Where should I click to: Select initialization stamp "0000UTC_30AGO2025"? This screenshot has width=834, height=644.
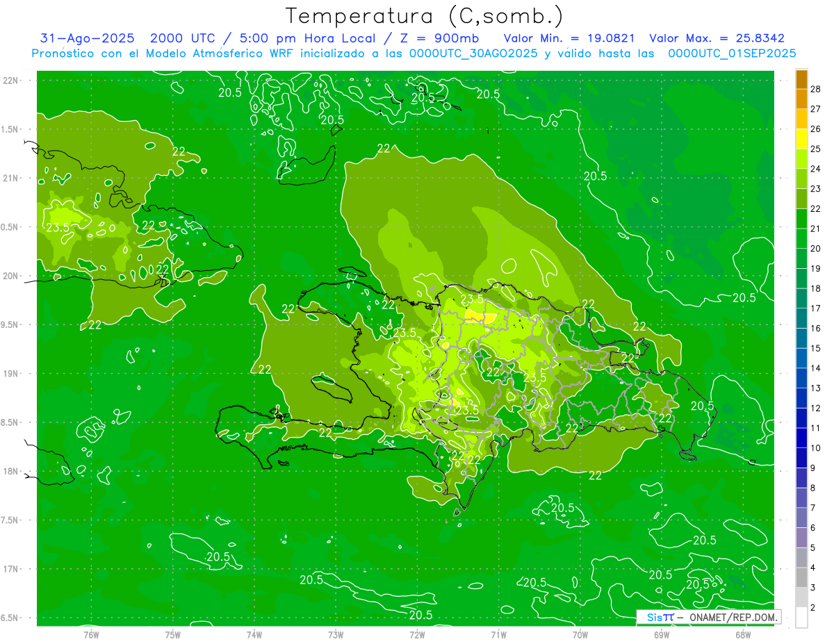[x=473, y=53]
